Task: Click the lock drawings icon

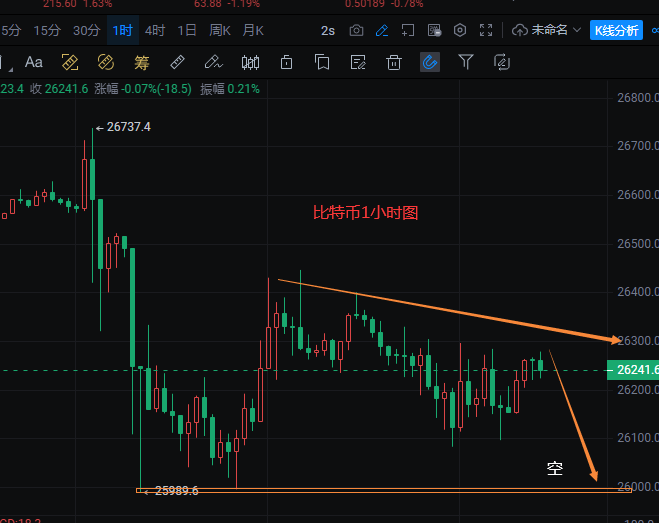Action: (286, 62)
